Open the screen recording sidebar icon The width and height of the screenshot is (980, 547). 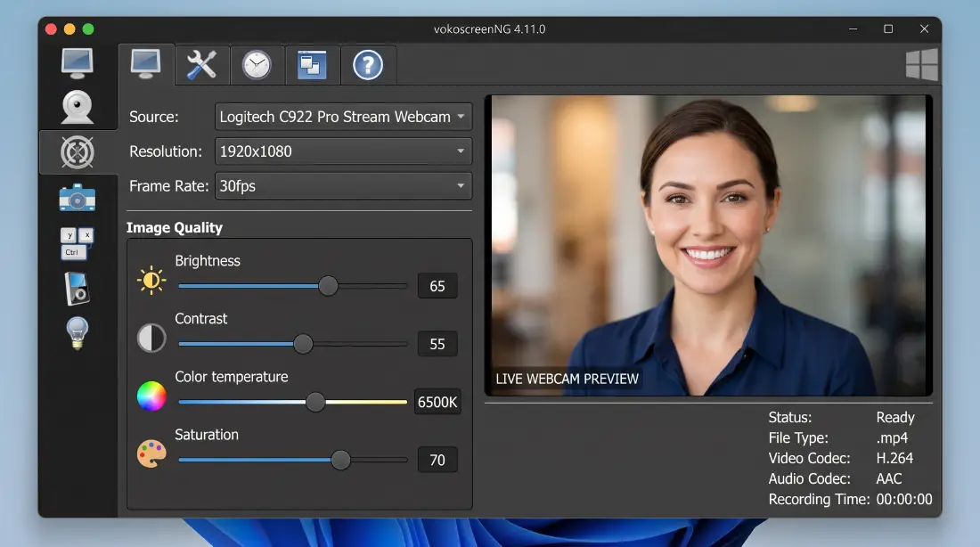tap(78, 63)
